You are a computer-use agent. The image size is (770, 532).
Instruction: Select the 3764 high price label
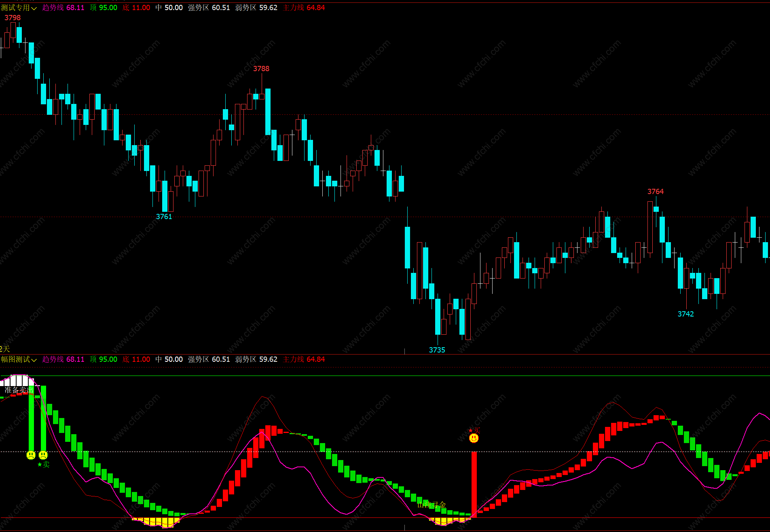tap(656, 192)
